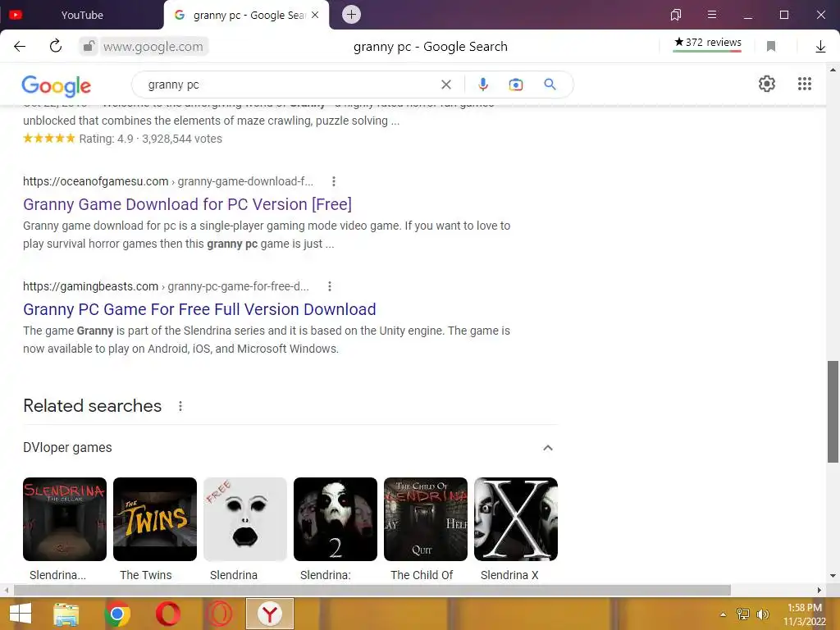840x630 pixels.
Task: Open the Slendrina X thumbnail
Action: pyautogui.click(x=516, y=519)
